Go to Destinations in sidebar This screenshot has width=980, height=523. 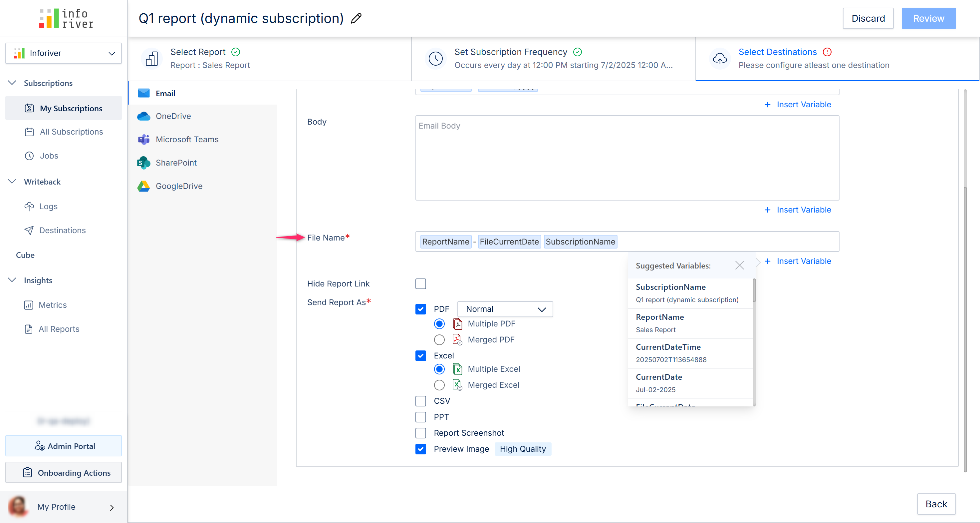point(62,230)
